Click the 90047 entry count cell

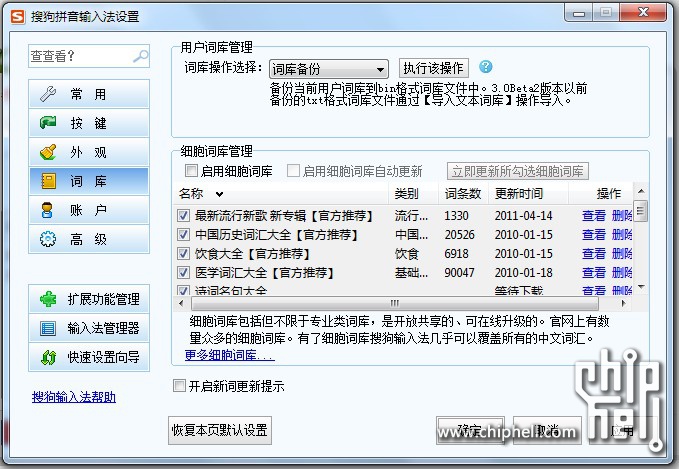pyautogui.click(x=459, y=272)
